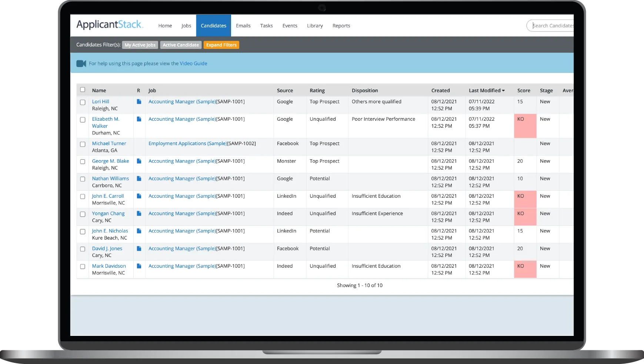Open Expand Filters

pyautogui.click(x=221, y=45)
